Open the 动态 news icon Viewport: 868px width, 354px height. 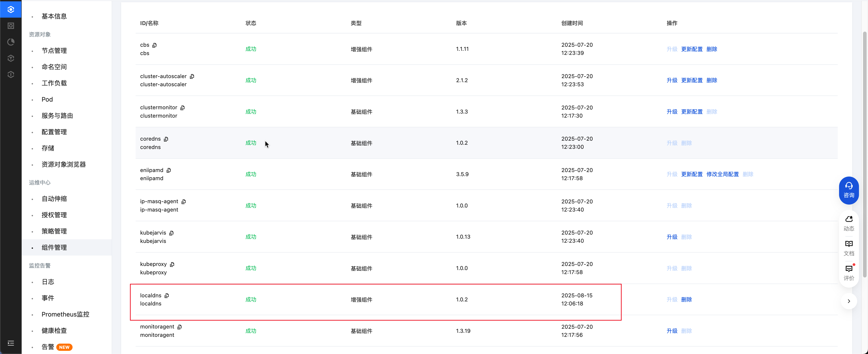click(x=849, y=223)
